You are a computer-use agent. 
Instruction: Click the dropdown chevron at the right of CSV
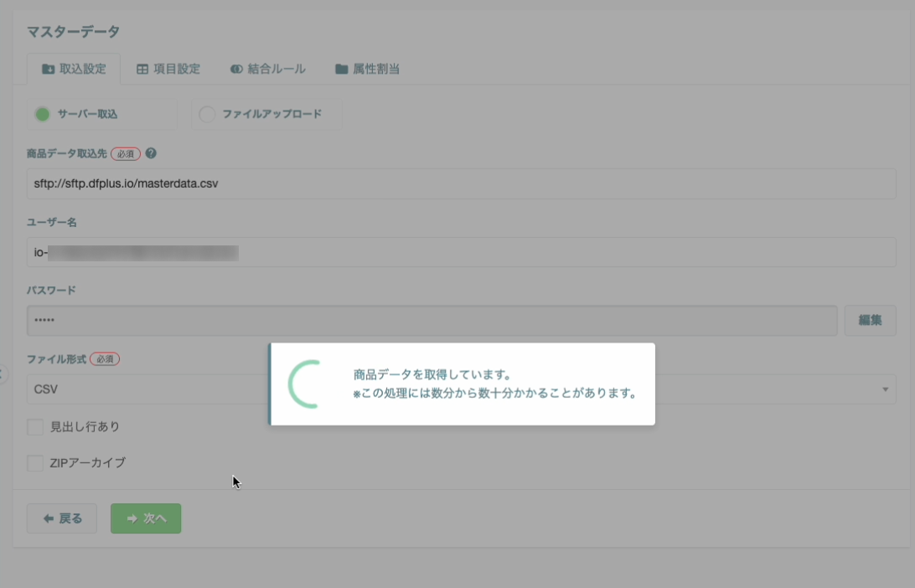click(886, 389)
